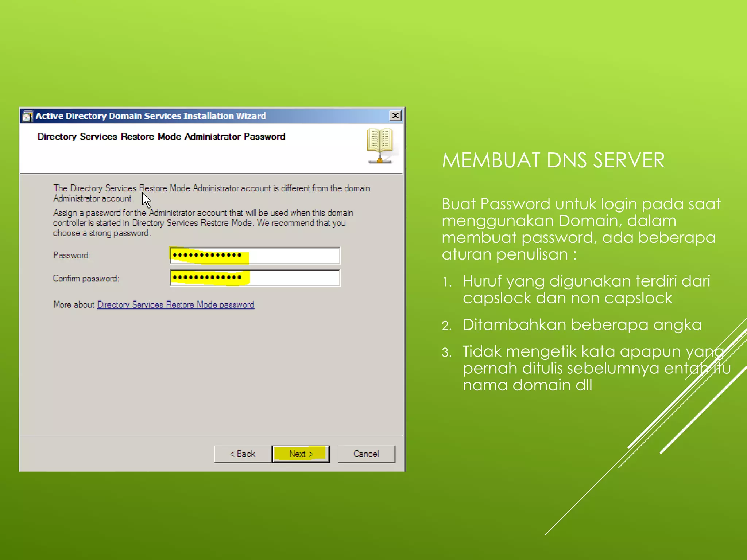
Task: Select the Directory Services Restore Mode Administrator Password heading
Action: coord(161,137)
